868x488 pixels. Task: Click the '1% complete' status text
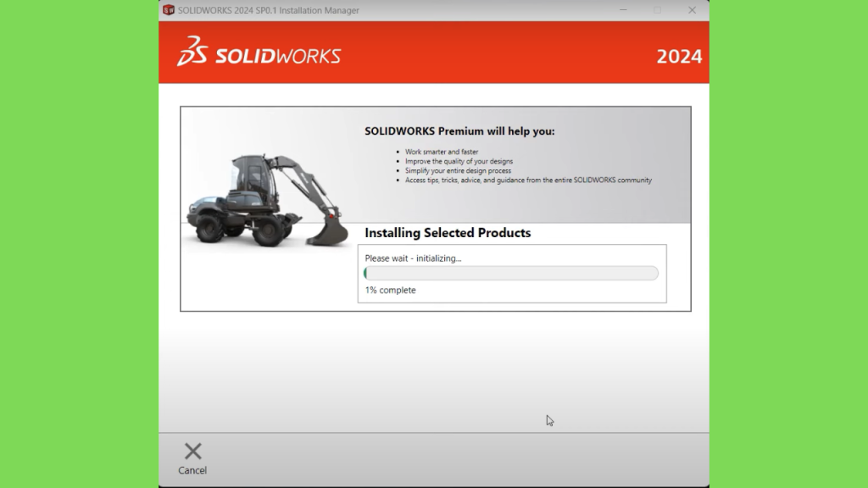tap(390, 290)
